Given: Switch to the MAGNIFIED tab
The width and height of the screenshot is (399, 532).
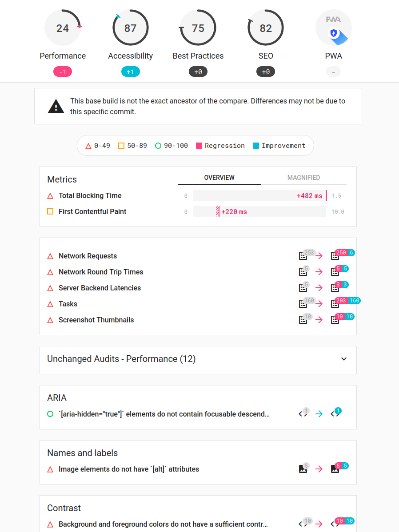Looking at the screenshot, I should [x=303, y=178].
